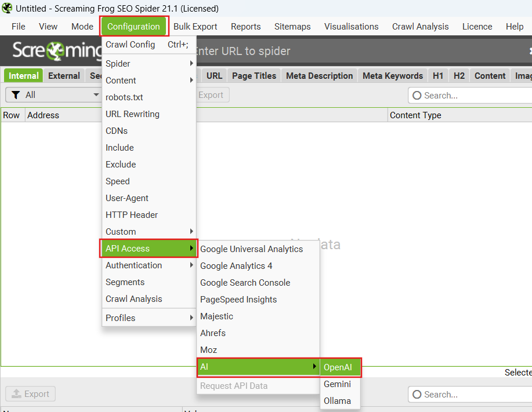
Task: Expand the Profiles submenu
Action: (149, 318)
